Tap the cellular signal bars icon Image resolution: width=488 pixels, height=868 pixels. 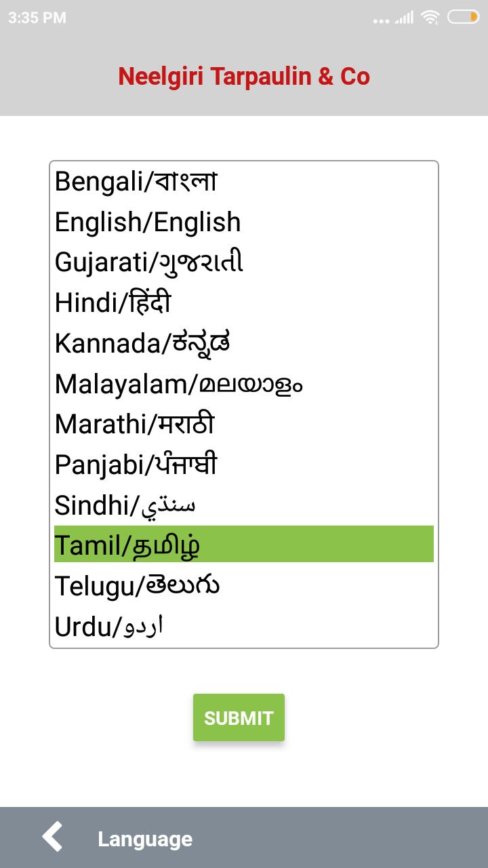pos(405,18)
